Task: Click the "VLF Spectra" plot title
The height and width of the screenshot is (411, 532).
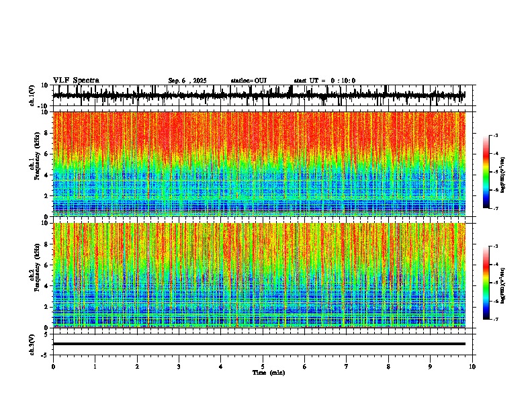Action: [x=76, y=81]
